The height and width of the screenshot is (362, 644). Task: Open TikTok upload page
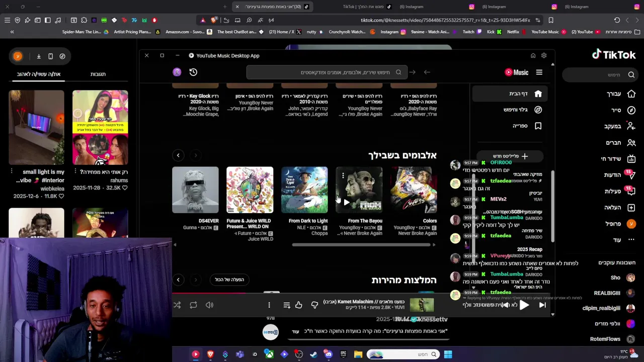click(x=620, y=207)
